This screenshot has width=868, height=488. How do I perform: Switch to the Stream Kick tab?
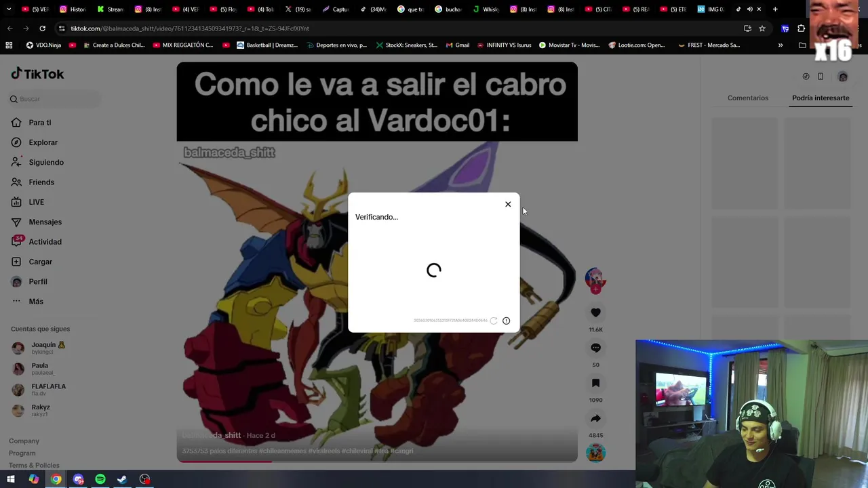pyautogui.click(x=110, y=9)
